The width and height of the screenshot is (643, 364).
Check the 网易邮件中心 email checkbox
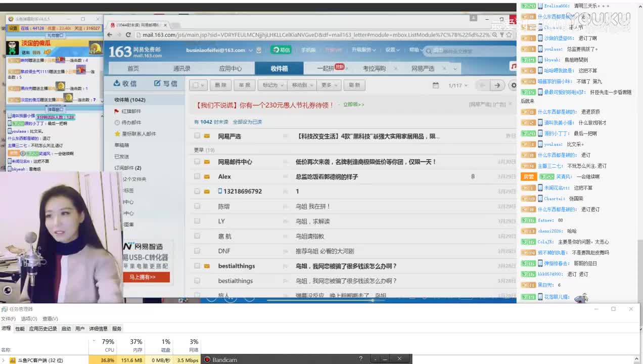coord(197,162)
